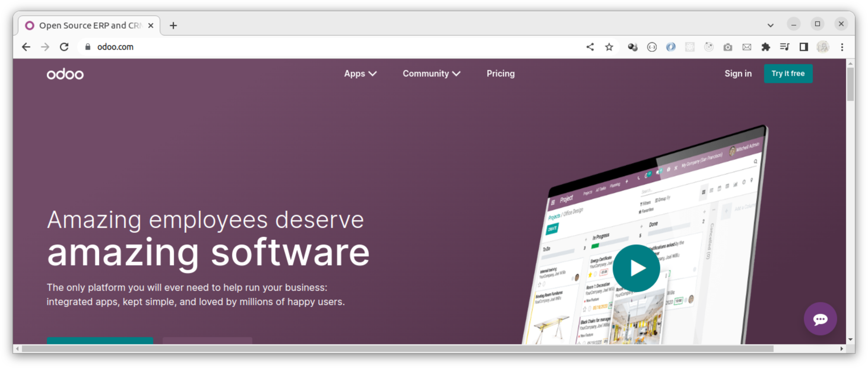The height and width of the screenshot is (368, 868).
Task: Select the Pricing menu item
Action: pos(500,74)
